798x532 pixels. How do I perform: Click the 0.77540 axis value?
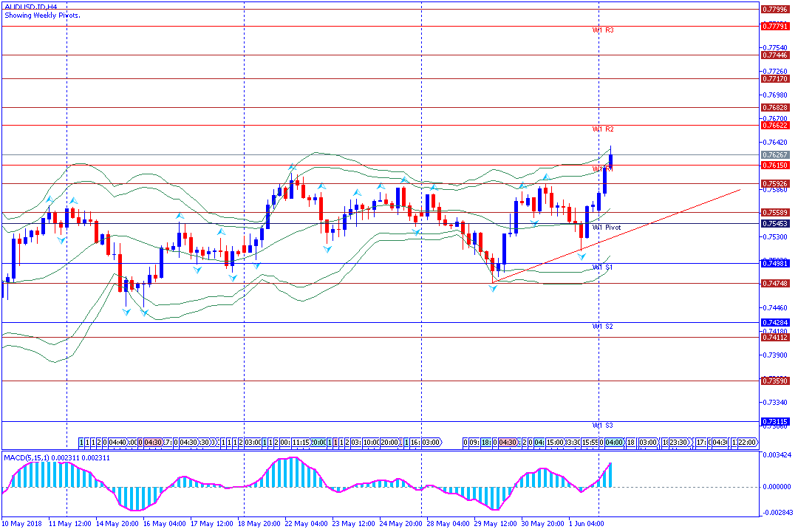point(776,48)
